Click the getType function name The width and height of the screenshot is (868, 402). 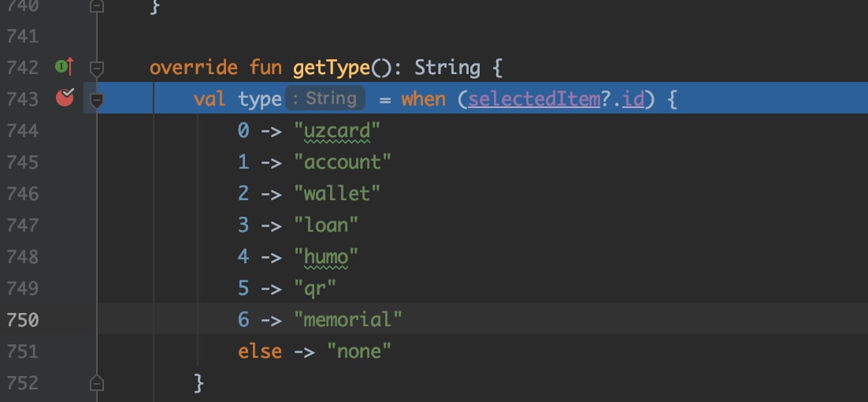[x=331, y=68]
